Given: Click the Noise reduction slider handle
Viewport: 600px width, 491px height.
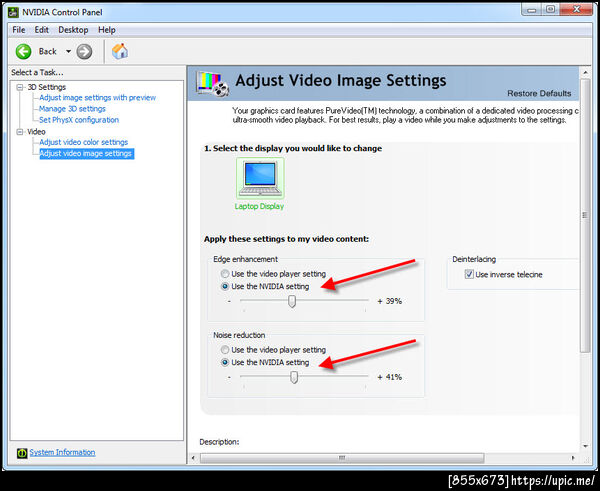Looking at the screenshot, I should click(294, 377).
